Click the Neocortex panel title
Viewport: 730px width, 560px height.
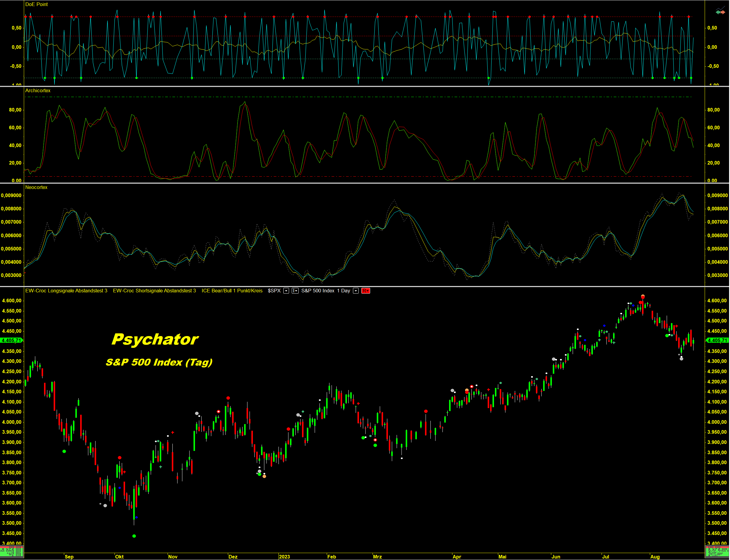coord(36,188)
